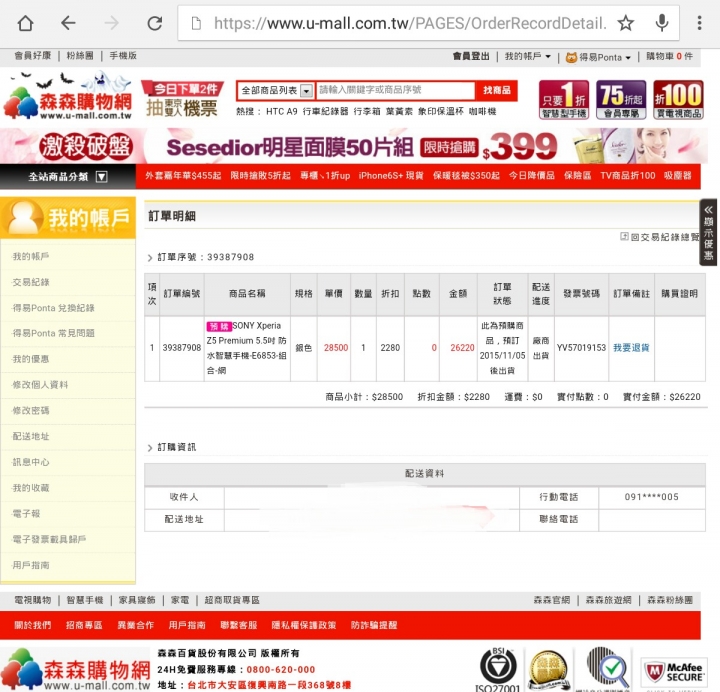Select sidebar item 訊息中心

31,462
